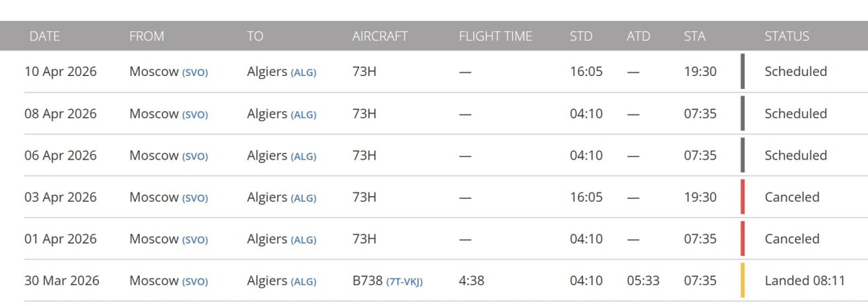The width and height of the screenshot is (868, 306).
Task: Click the STATUS column header
Action: pos(786,36)
